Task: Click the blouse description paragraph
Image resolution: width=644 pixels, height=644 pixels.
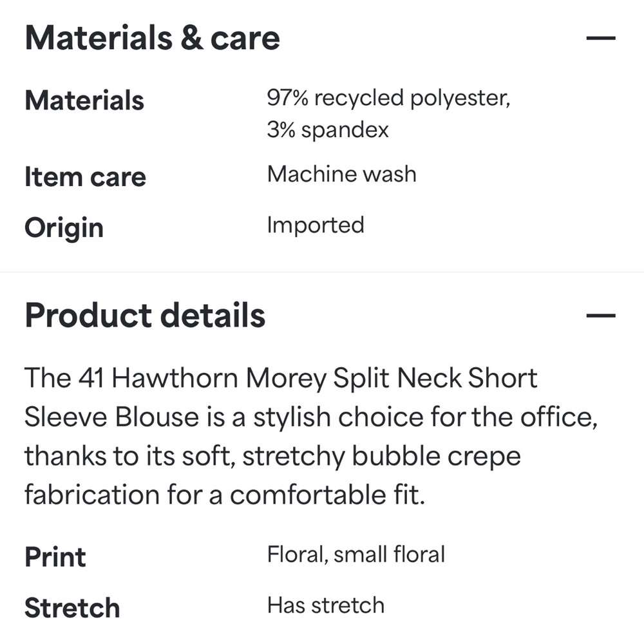Action: click(x=311, y=436)
